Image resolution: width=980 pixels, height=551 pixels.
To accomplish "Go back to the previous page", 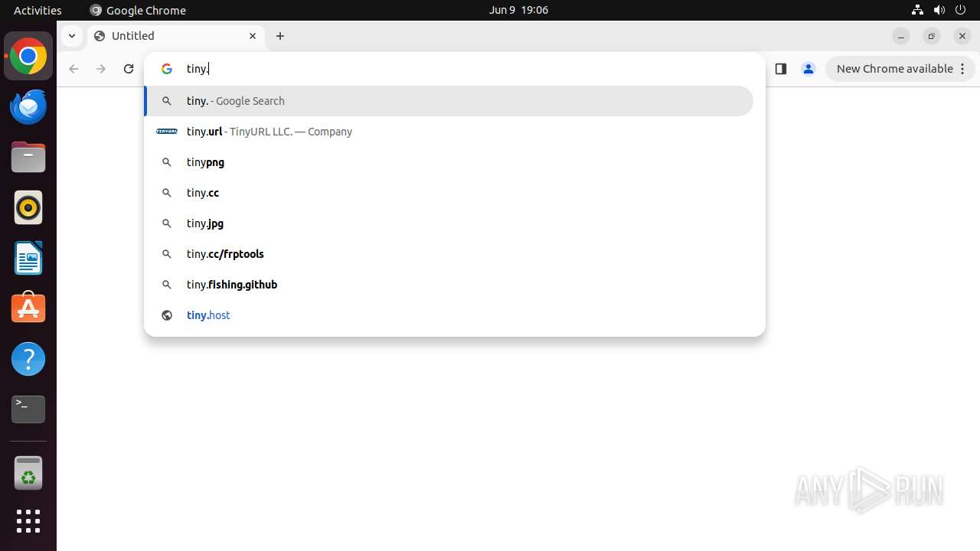I will [x=73, y=69].
